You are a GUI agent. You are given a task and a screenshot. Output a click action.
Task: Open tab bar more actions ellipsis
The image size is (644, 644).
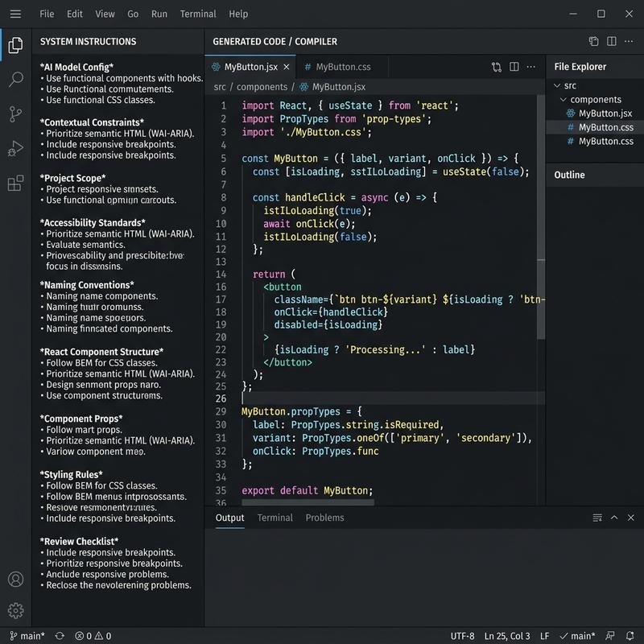coord(531,67)
